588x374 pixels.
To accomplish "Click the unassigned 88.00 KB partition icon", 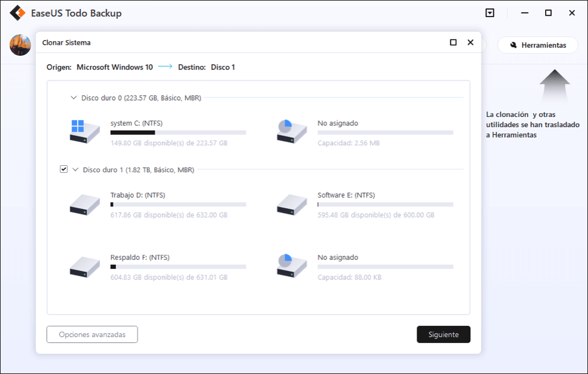I will 292,266.
